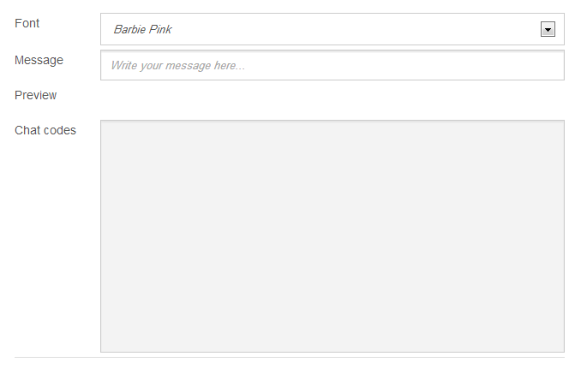Click the 'Write your message here...' placeholder
The height and width of the screenshot is (392, 587).
point(178,65)
